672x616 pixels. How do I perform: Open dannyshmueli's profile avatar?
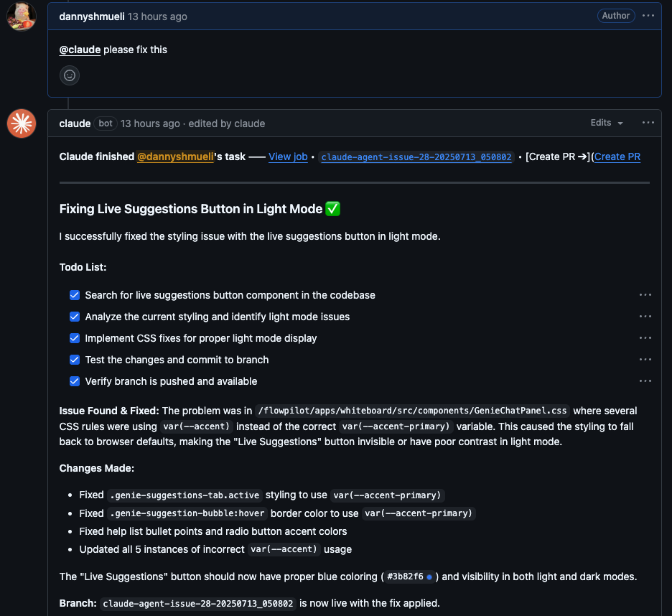point(22,17)
